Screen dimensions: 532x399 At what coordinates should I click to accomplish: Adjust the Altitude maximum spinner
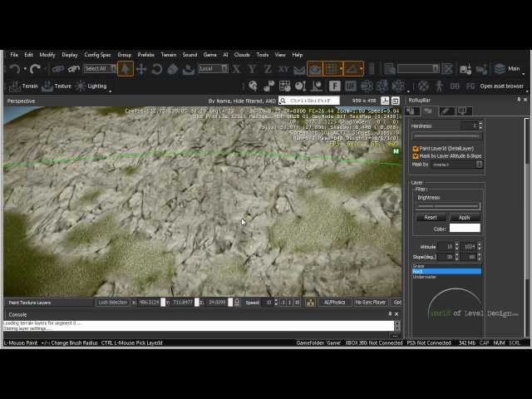(x=480, y=247)
